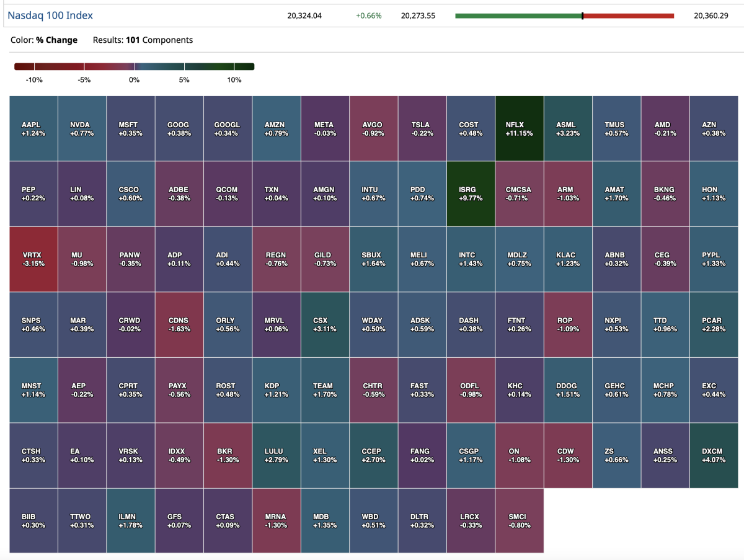This screenshot has height=560, width=744.
Task: Select the NFLX +11.15% tile
Action: tap(520, 128)
